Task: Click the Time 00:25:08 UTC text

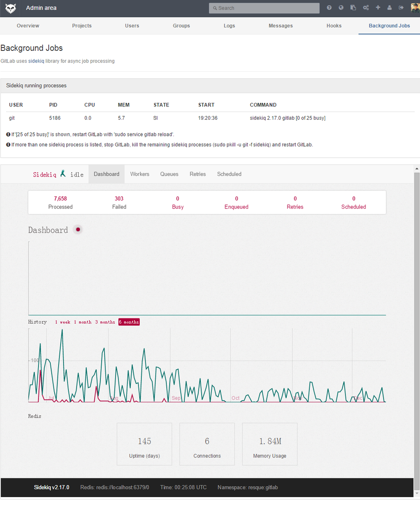Action: pos(183,487)
